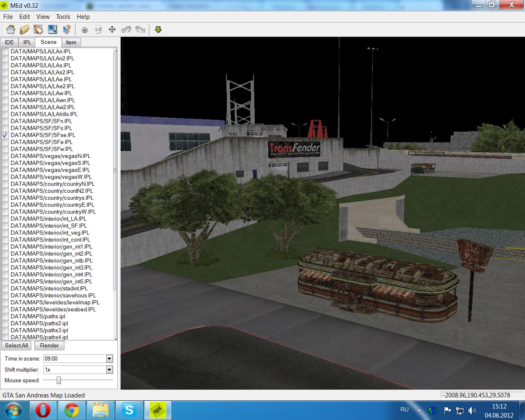This screenshot has width=525, height=420.
Task: Open the Tools menu
Action: tap(63, 17)
